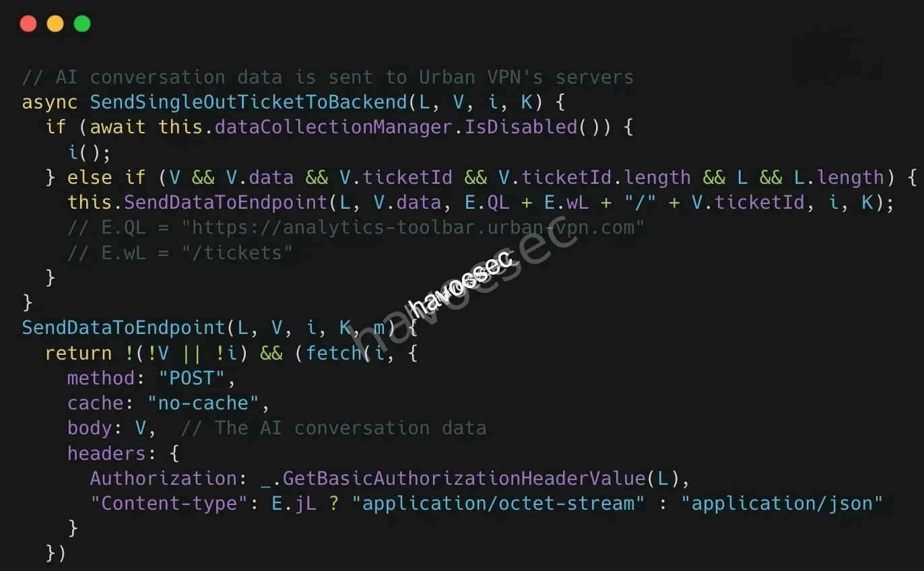The height and width of the screenshot is (571, 924).
Task: Click the headers property key
Action: pyautogui.click(x=106, y=453)
